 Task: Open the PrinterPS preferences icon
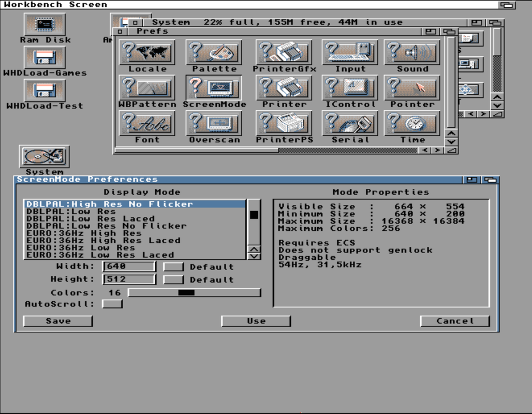click(x=284, y=123)
